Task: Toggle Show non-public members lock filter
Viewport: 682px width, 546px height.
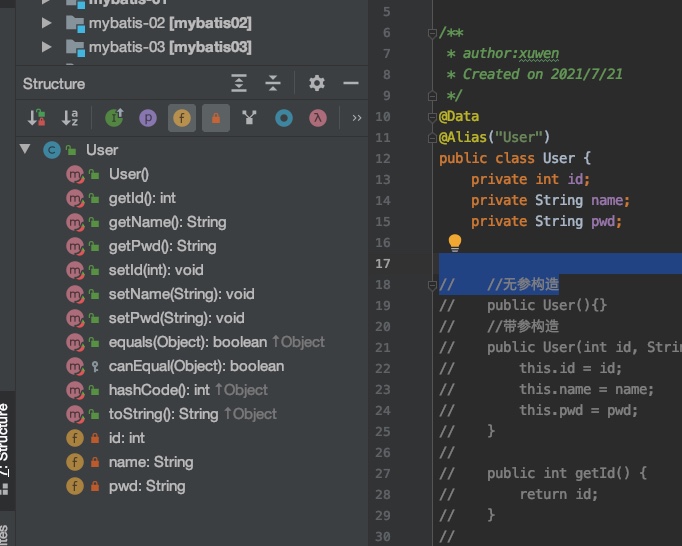Action: 215,118
